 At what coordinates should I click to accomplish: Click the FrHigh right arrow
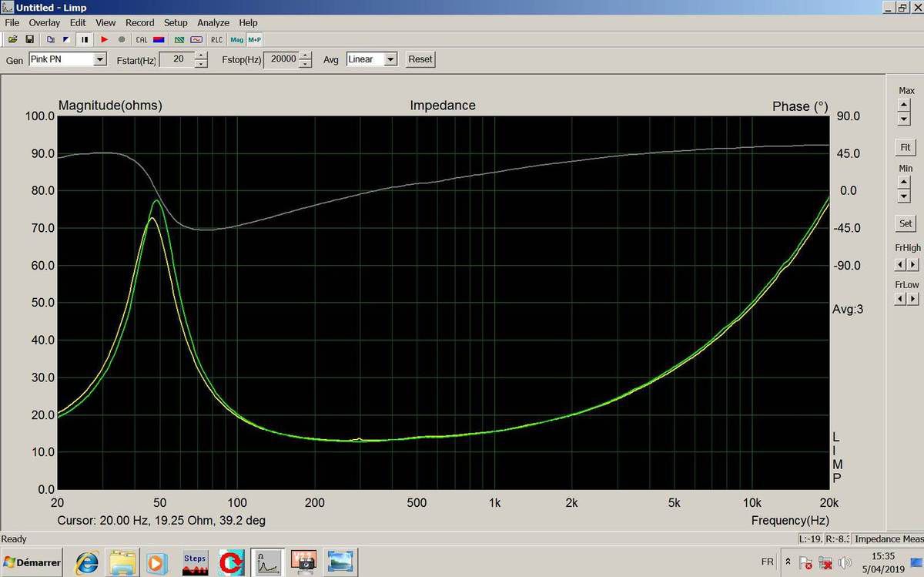[x=912, y=264]
